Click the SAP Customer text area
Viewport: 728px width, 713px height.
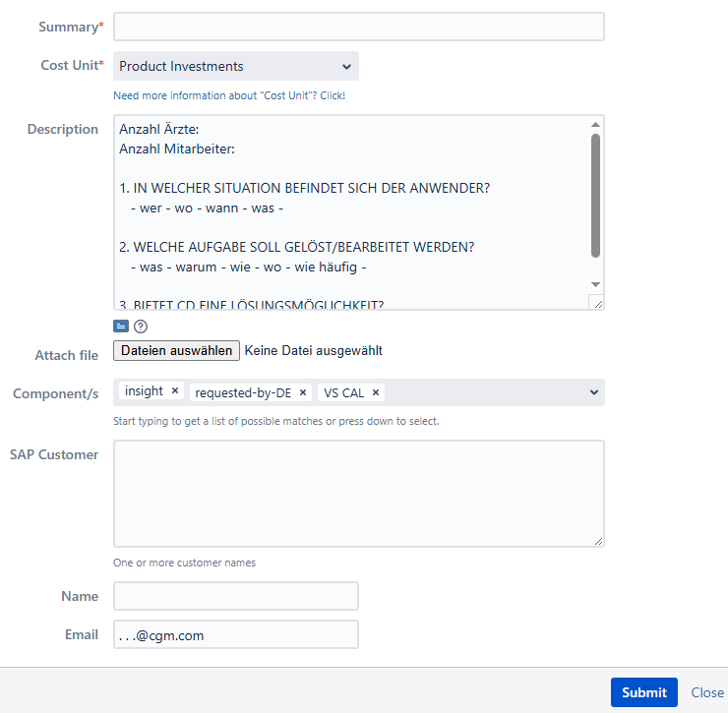[x=359, y=493]
